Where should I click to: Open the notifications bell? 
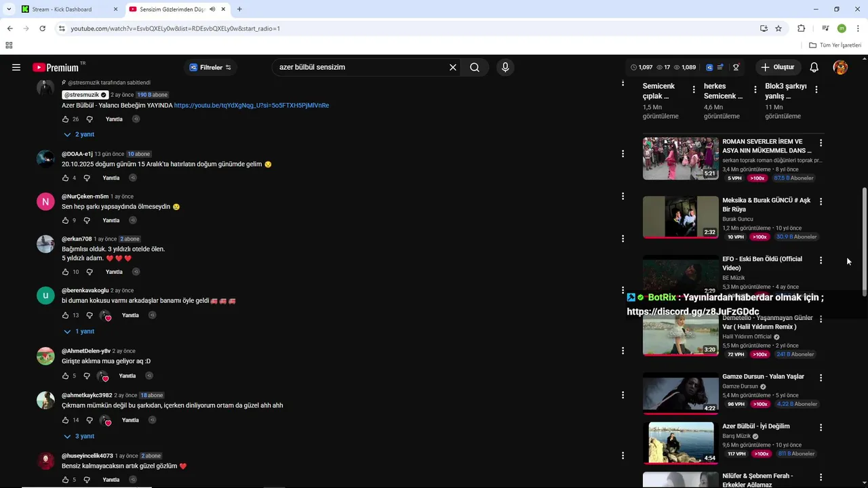(x=814, y=67)
